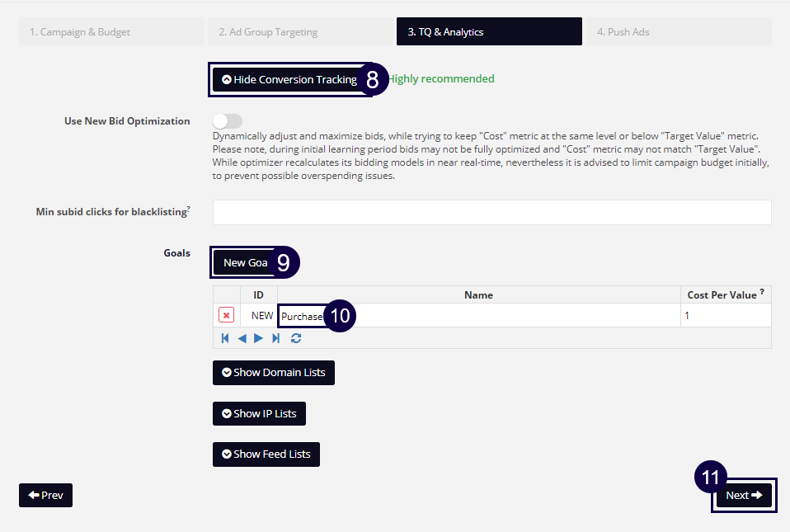Viewport: 790px width, 532px height.
Task: Go to next goals page
Action: (x=258, y=337)
